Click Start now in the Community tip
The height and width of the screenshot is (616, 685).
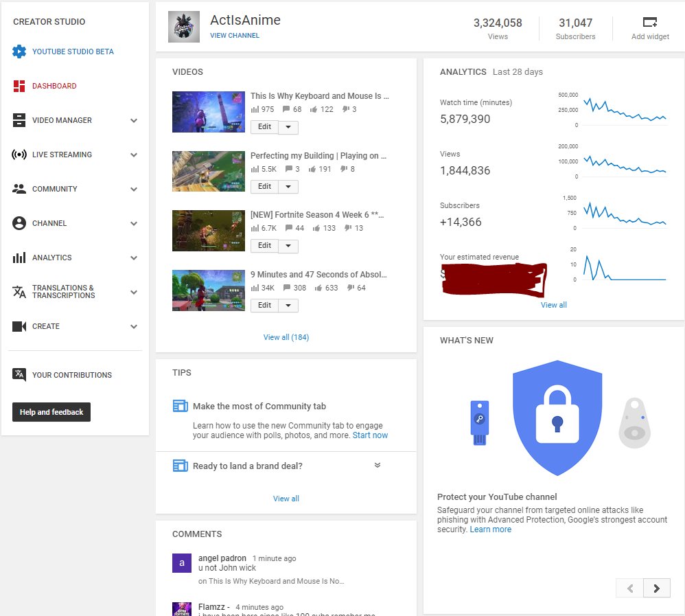click(x=370, y=435)
